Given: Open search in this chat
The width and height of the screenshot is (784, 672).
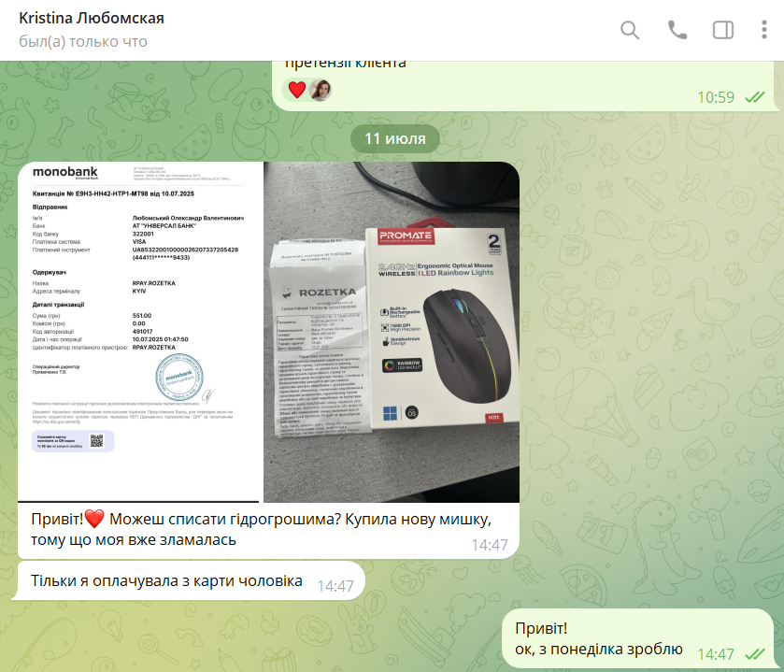Looking at the screenshot, I should 630,30.
